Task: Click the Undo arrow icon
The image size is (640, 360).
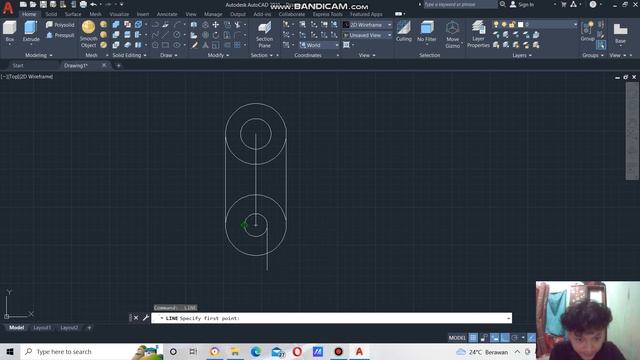Action: pyautogui.click(x=93, y=4)
